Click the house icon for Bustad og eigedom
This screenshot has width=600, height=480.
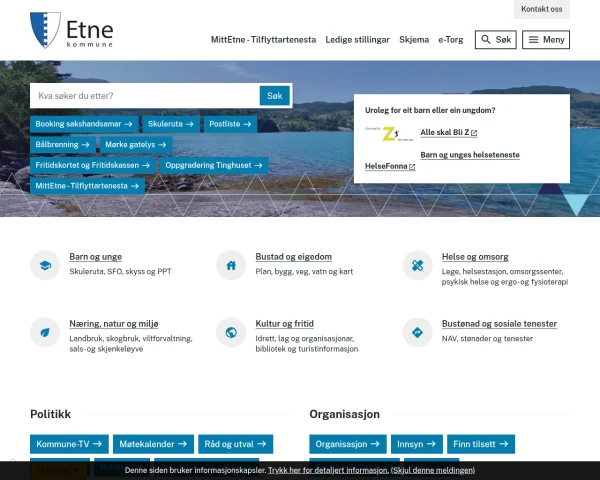(x=231, y=266)
